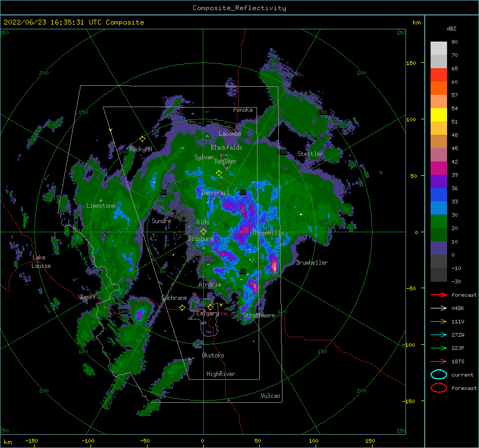Click the Composite_Reflectivity title

pos(239,8)
